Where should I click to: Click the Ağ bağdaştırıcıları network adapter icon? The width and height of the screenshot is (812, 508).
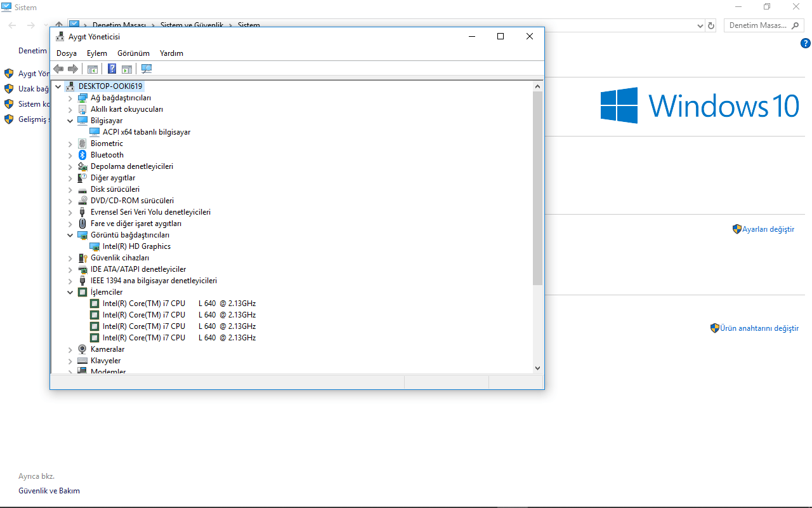coord(82,98)
